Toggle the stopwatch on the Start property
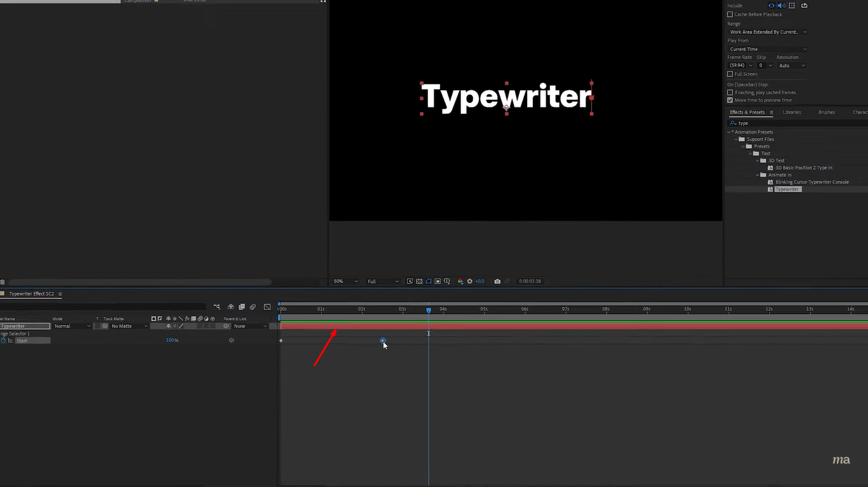Screen dimensions: 868x487 pyautogui.click(x=3, y=340)
